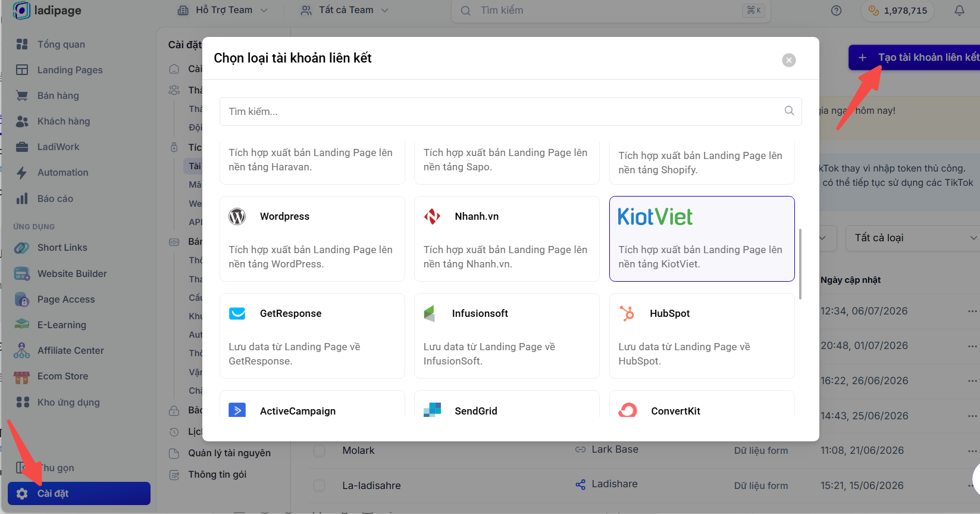Open more options for 12:34, 06/07/2026 row

click(972, 311)
